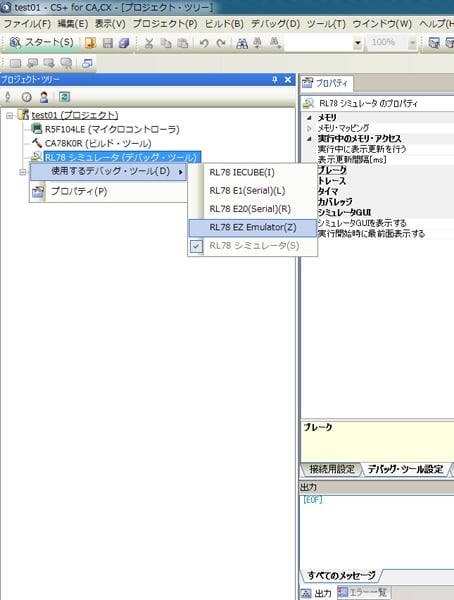This screenshot has width=454, height=600.
Task: Click the open file toolbar icon
Action: pyautogui.click(x=90, y=43)
